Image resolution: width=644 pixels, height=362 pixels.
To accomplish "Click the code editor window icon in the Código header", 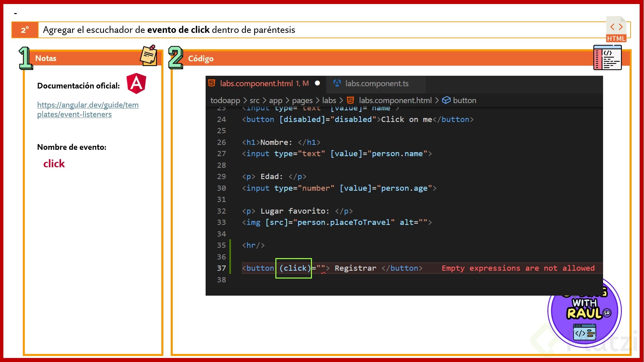I will 607,58.
